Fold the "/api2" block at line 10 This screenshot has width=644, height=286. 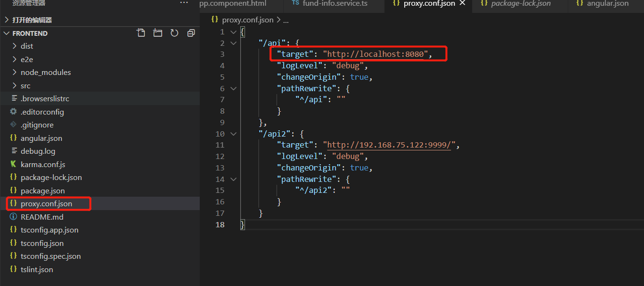pyautogui.click(x=233, y=134)
